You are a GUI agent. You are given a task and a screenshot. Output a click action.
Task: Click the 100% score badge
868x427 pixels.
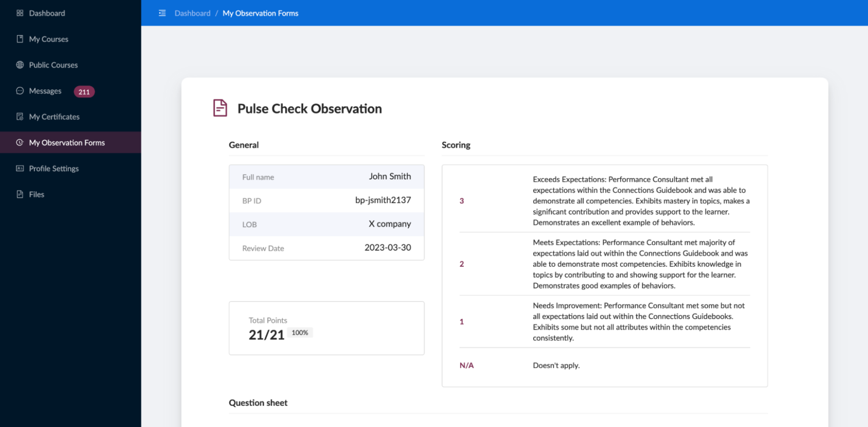(300, 333)
